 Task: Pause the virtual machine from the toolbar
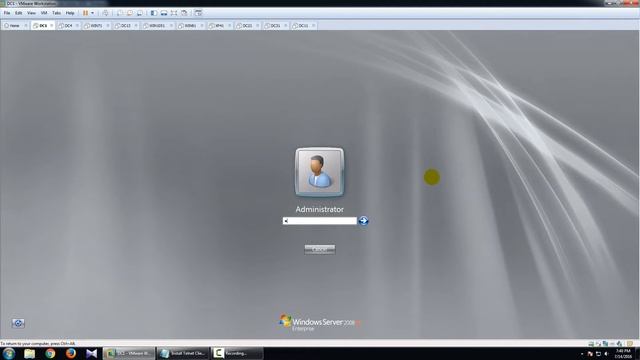click(85, 13)
